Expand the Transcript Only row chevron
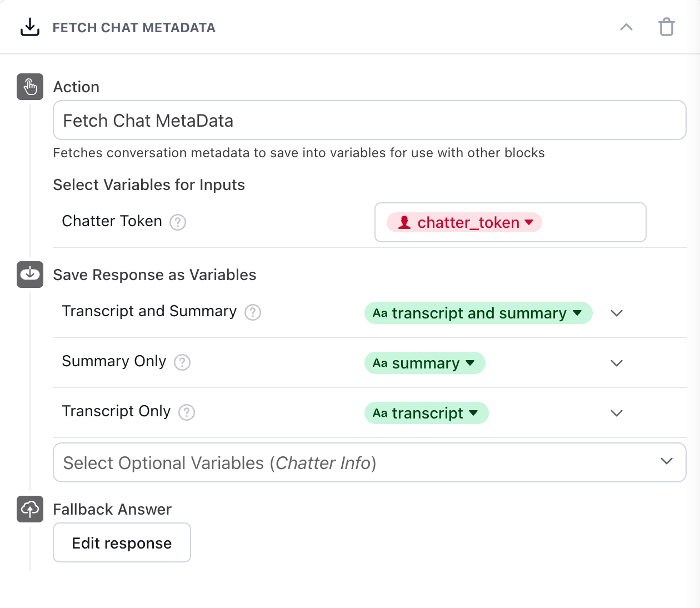700x608 pixels. click(x=616, y=413)
